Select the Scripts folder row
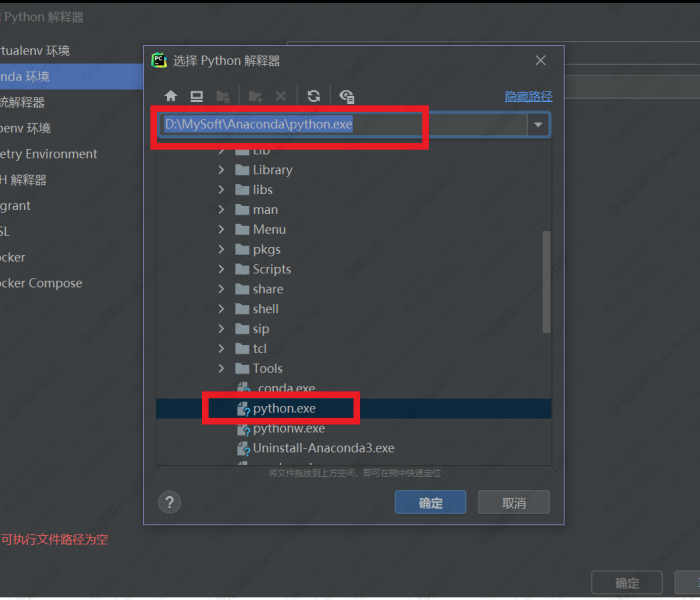 354,269
